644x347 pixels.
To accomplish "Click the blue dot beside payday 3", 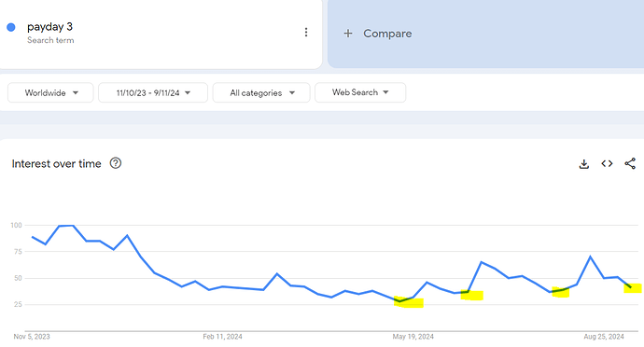I will pyautogui.click(x=11, y=27).
